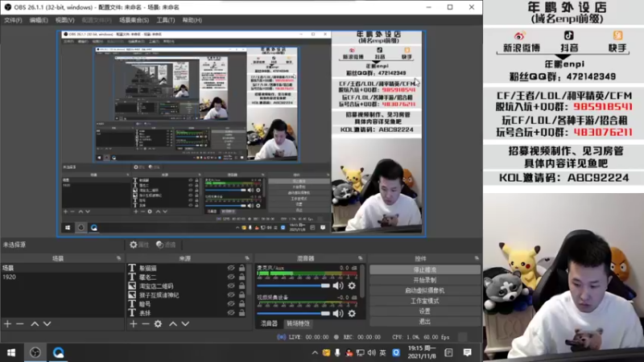Open 视频采集设备 audio settings gear
The width and height of the screenshot is (644, 362).
pyautogui.click(x=352, y=314)
